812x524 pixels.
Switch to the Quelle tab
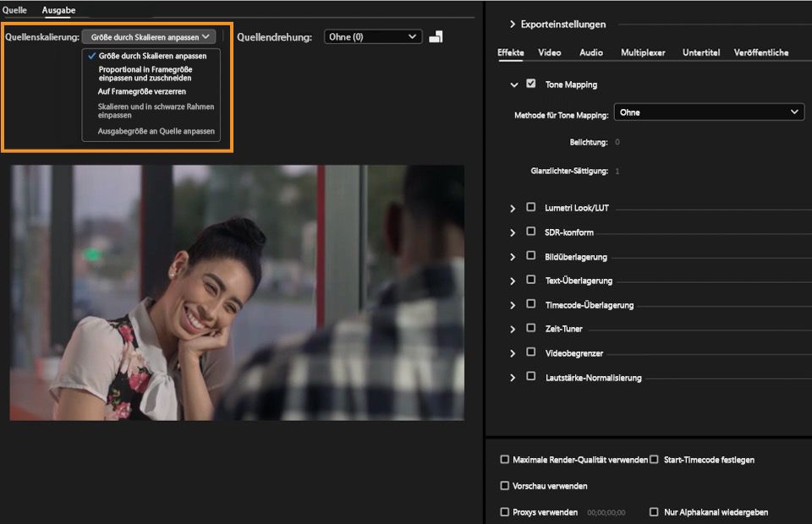pyautogui.click(x=14, y=10)
